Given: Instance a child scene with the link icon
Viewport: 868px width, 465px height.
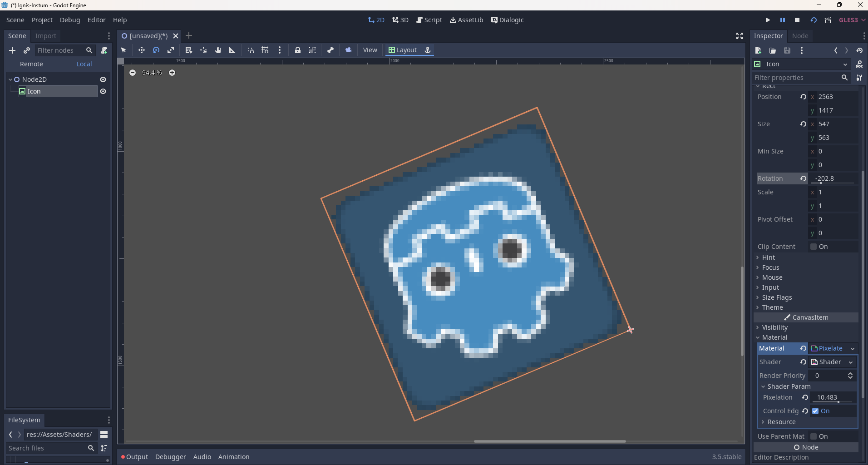Looking at the screenshot, I should click(x=27, y=50).
